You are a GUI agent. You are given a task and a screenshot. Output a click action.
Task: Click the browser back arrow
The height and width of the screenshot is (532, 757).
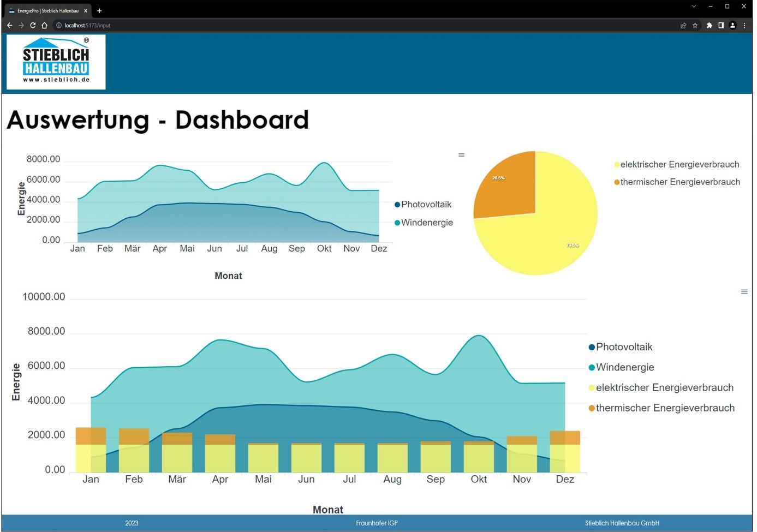(x=9, y=25)
